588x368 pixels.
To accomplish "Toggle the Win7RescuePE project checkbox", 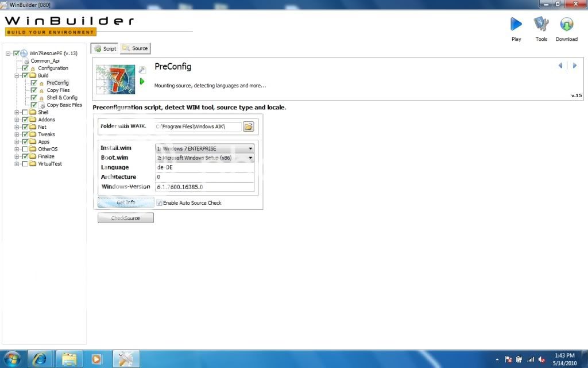I will [x=16, y=53].
